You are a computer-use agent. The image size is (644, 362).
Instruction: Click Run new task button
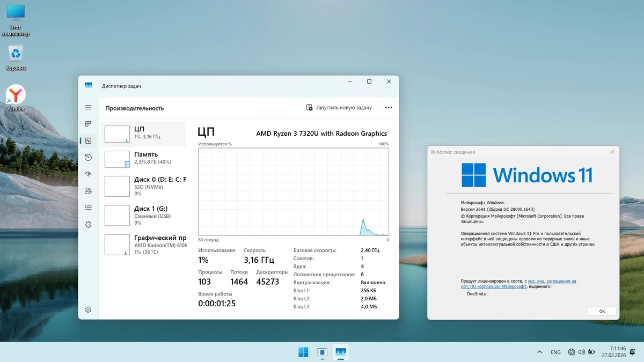pyautogui.click(x=339, y=107)
